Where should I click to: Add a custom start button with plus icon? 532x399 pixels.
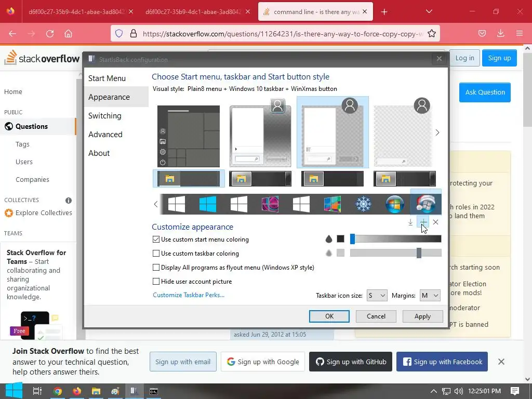click(423, 222)
